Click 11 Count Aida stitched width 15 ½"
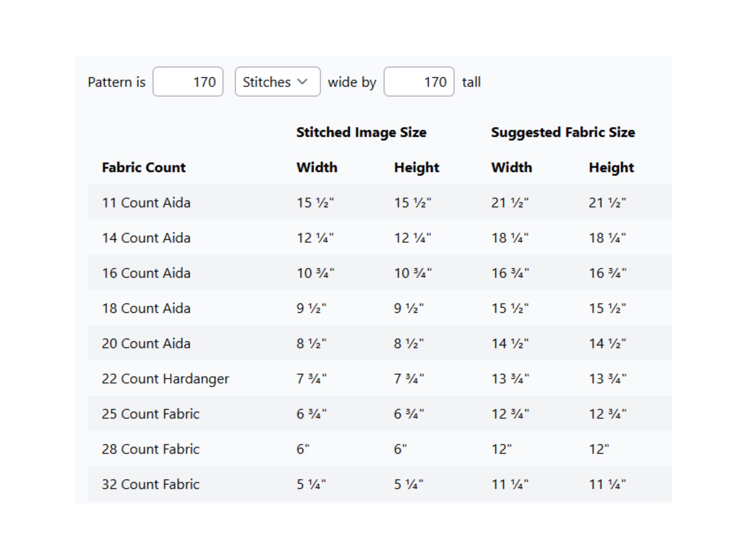This screenshot has height=560, width=747. (315, 203)
